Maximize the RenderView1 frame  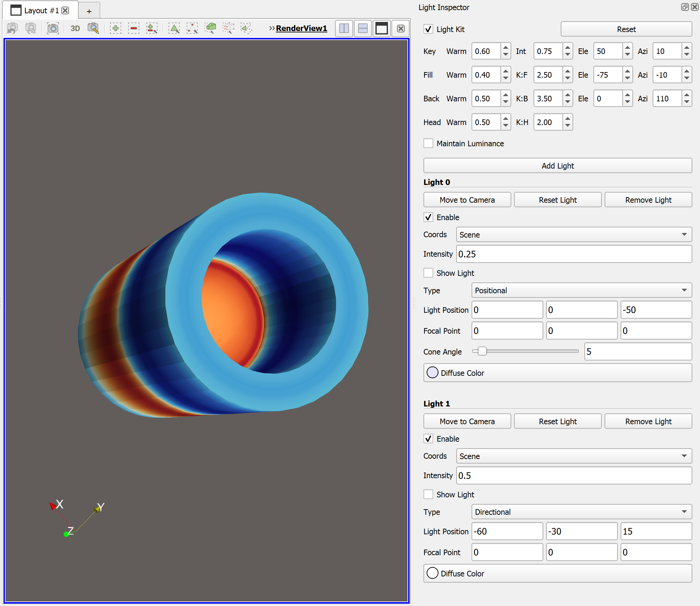[x=382, y=29]
